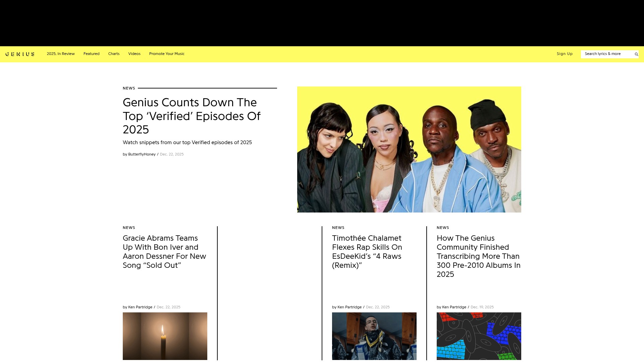Open the Genius Community transcribing albums article
This screenshot has width=644, height=362.
pyautogui.click(x=479, y=256)
